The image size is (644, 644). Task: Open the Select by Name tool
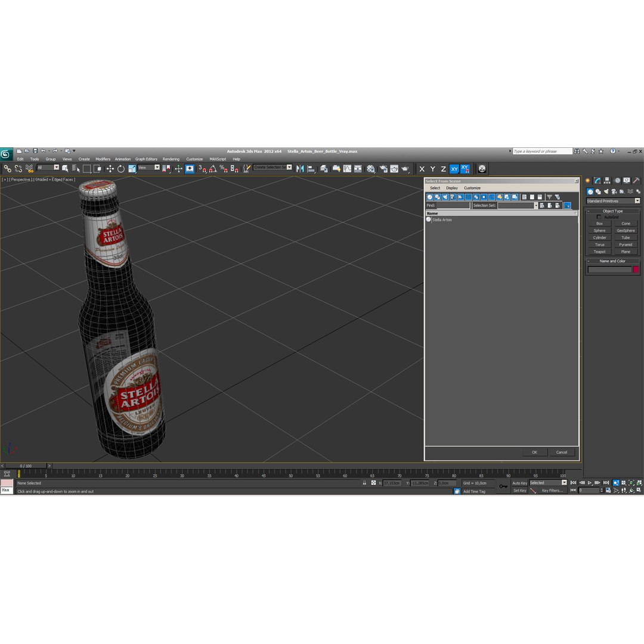pyautogui.click(x=76, y=169)
